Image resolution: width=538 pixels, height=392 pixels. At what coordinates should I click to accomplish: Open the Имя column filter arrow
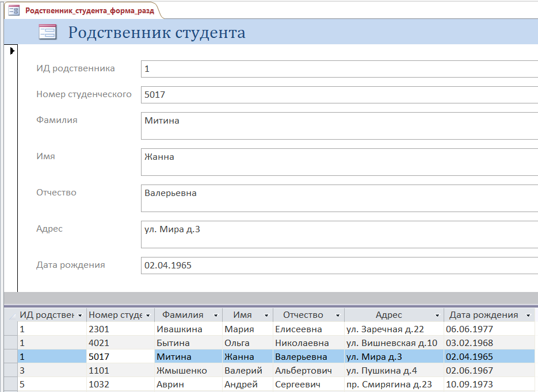tap(266, 315)
